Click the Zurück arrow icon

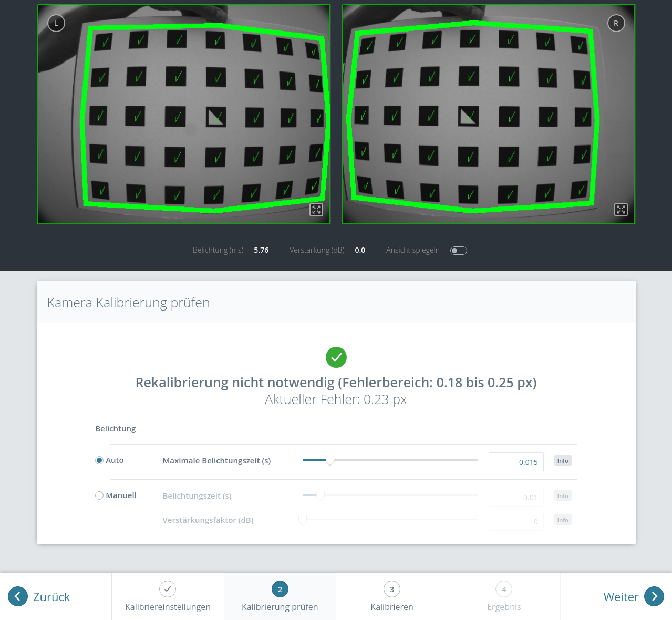tap(18, 596)
